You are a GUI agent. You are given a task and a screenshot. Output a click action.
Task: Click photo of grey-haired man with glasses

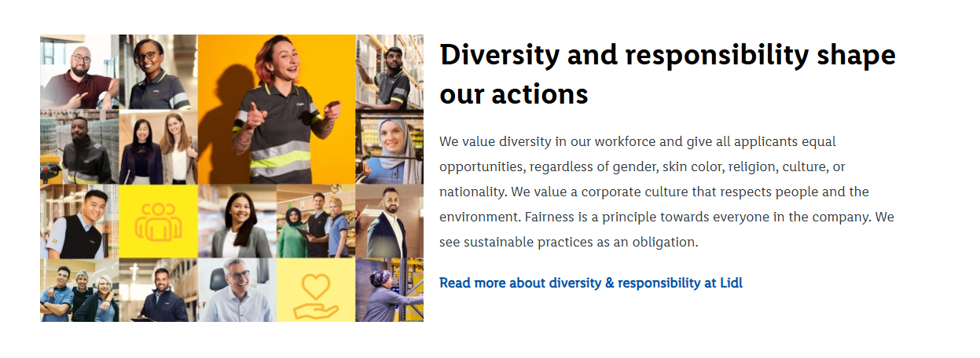[237, 290]
